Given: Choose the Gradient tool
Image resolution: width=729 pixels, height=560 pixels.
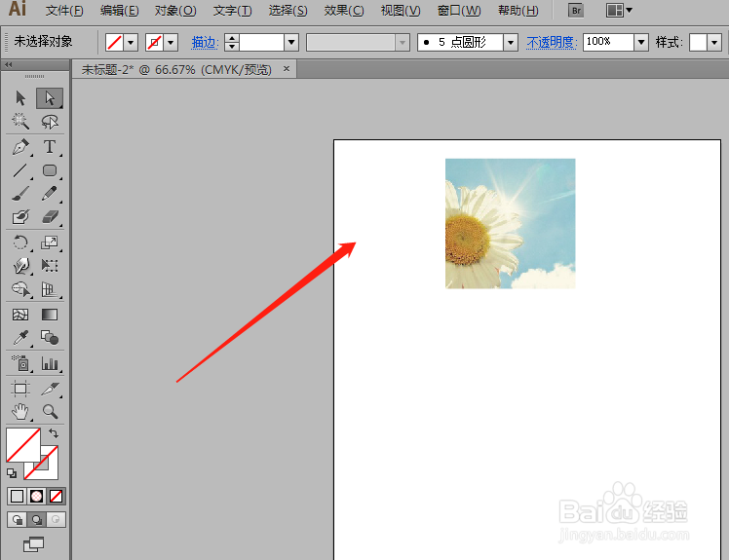Looking at the screenshot, I should pyautogui.click(x=50, y=315).
